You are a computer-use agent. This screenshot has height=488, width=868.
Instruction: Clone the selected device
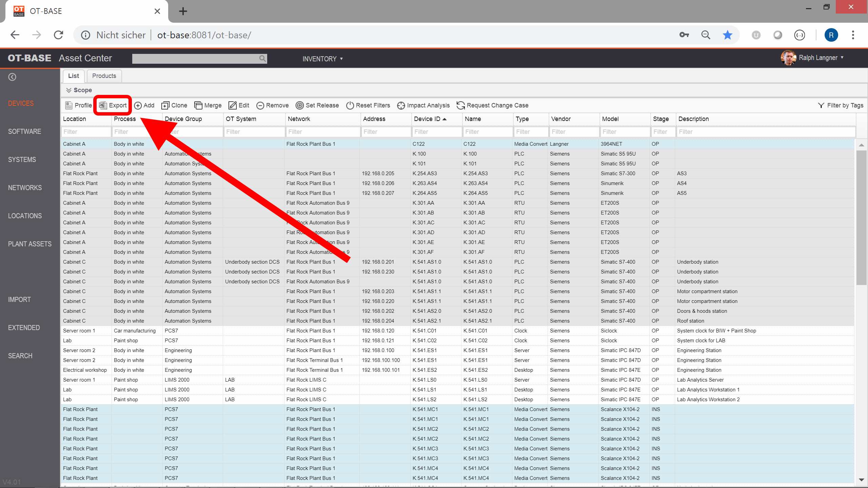click(x=174, y=105)
